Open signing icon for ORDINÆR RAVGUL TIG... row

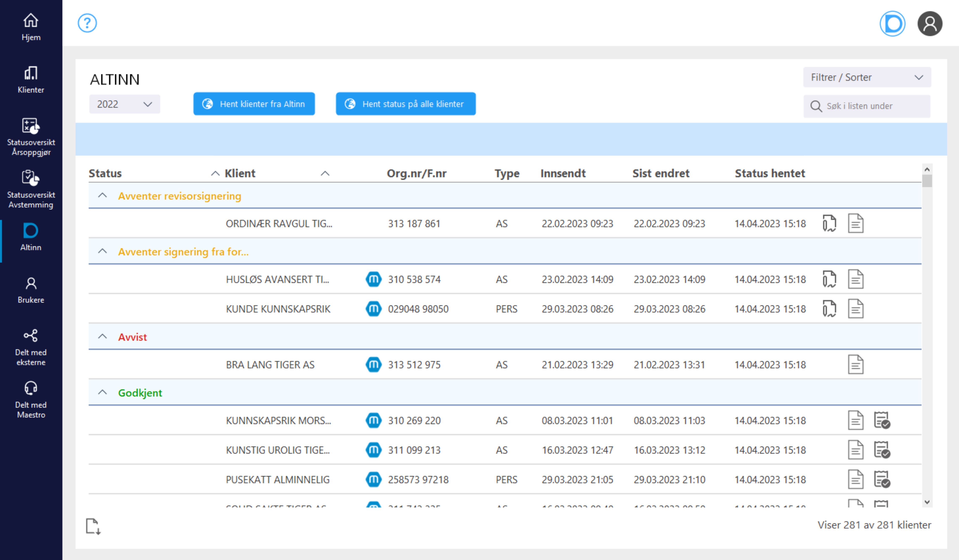829,223
